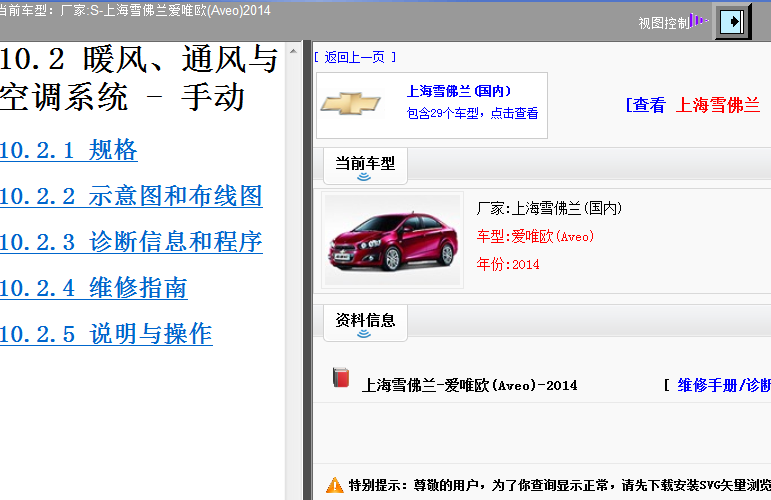Image resolution: width=771 pixels, height=500 pixels.
Task: Go back via 返回上一页 link
Action: click(355, 58)
